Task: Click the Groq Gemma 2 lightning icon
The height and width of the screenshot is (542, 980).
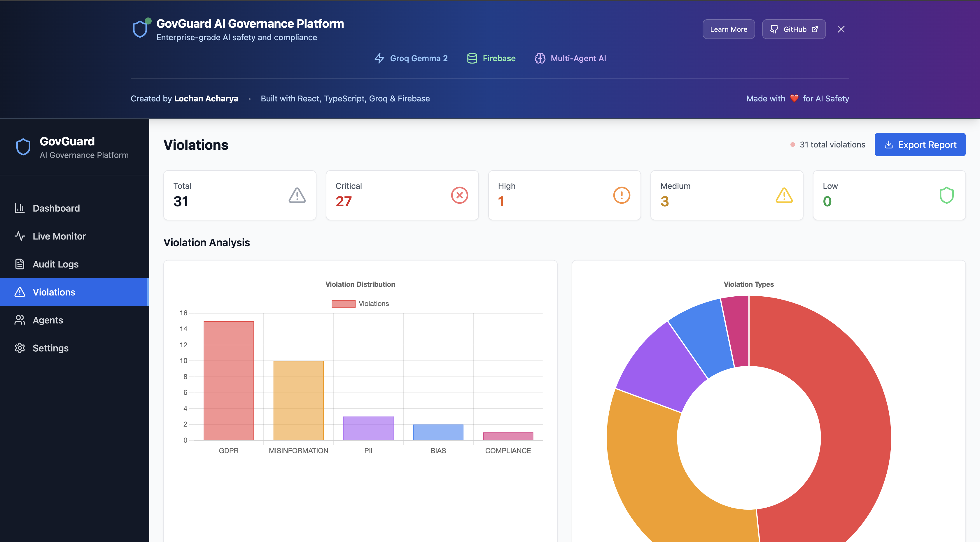Action: [379, 58]
